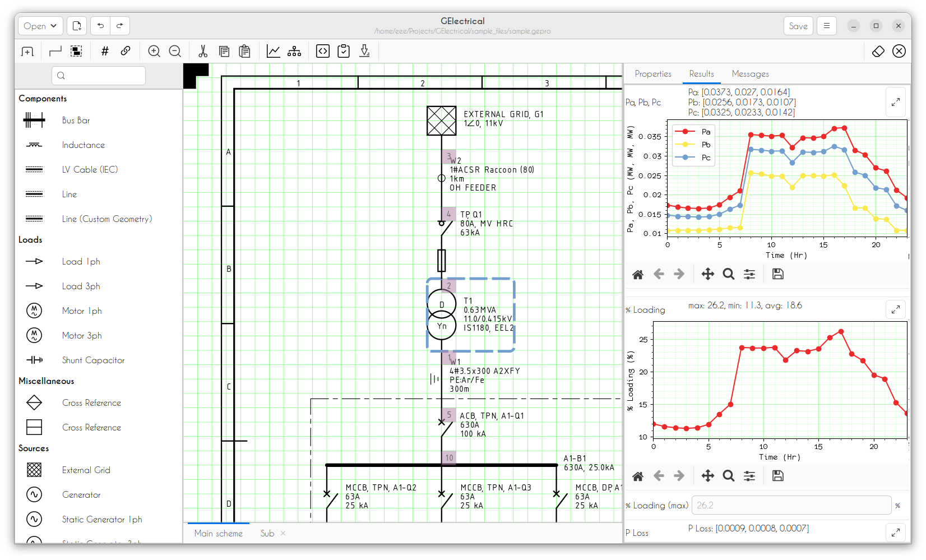Reset loading plot view with home icon

click(x=638, y=476)
